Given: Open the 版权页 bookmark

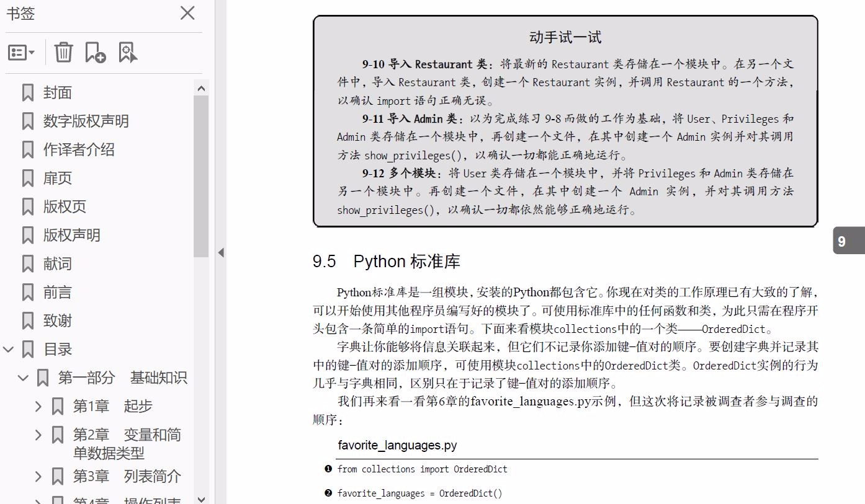Looking at the screenshot, I should (x=65, y=207).
